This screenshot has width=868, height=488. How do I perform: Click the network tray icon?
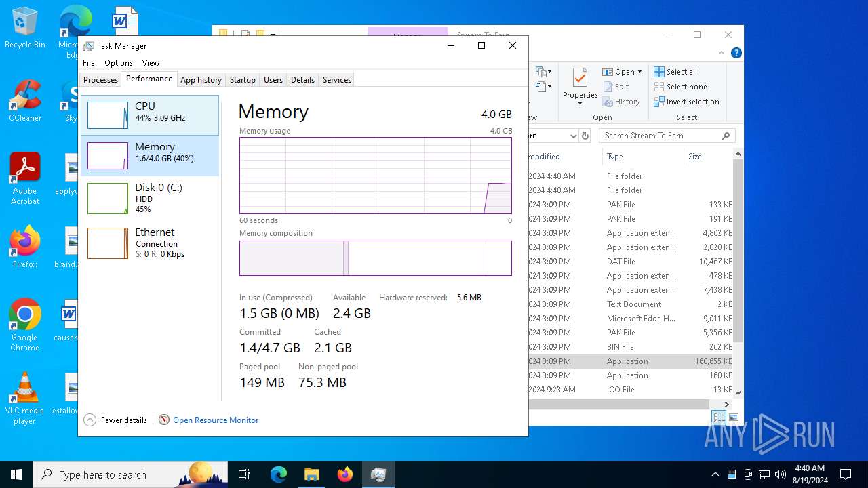(x=764, y=474)
